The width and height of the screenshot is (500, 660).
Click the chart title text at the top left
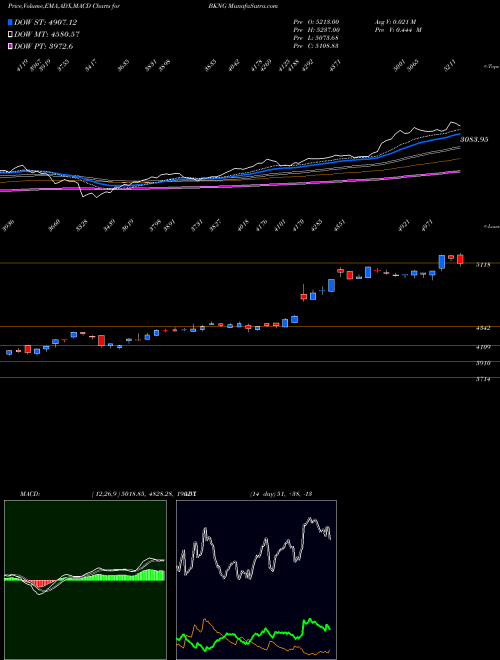[x=64, y=6]
